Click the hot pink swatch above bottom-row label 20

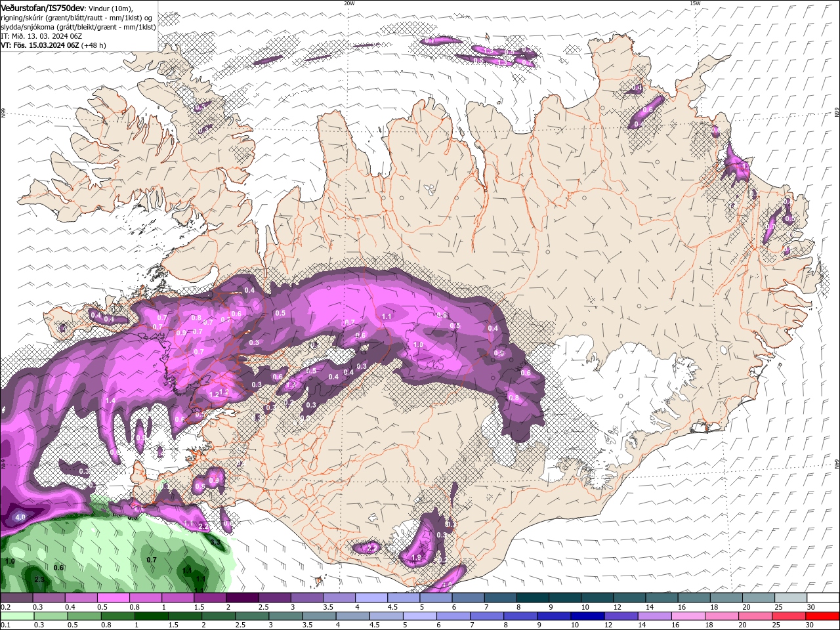pyautogui.click(x=756, y=616)
